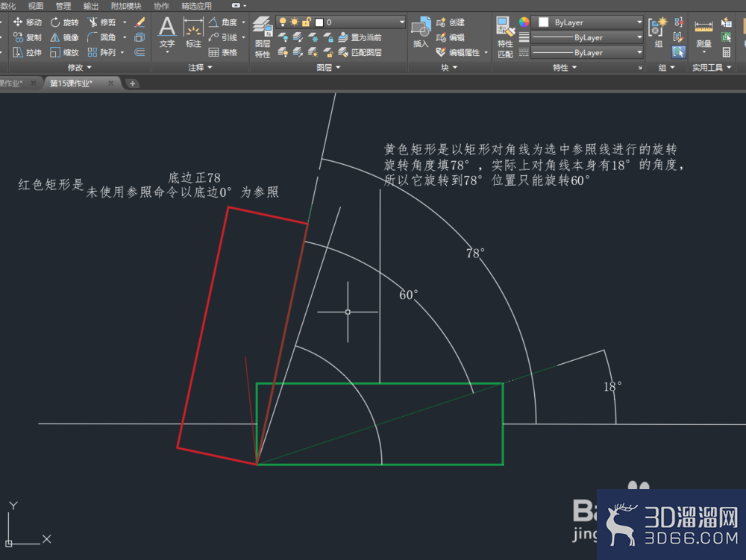The image size is (746, 560).
Task: Select the 引线 (Leader) tool
Action: point(222,37)
